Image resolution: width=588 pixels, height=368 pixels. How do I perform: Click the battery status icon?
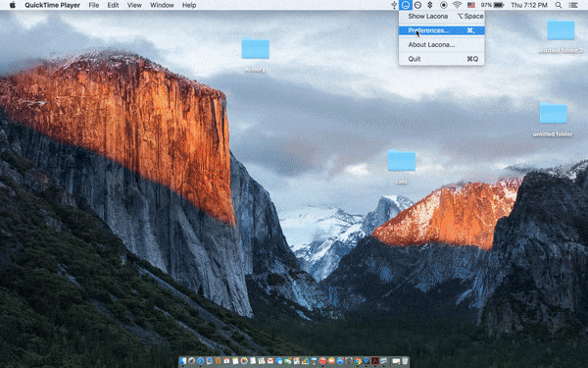[499, 5]
